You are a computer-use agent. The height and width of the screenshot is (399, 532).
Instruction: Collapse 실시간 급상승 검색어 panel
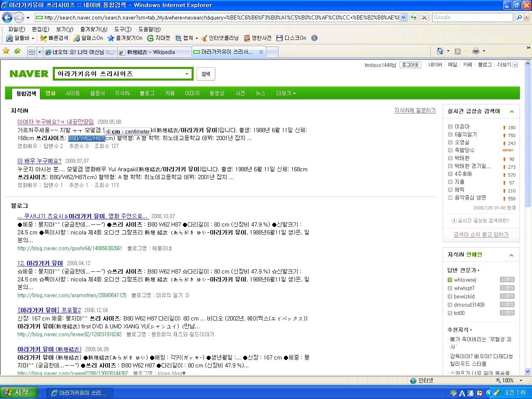tap(512, 111)
